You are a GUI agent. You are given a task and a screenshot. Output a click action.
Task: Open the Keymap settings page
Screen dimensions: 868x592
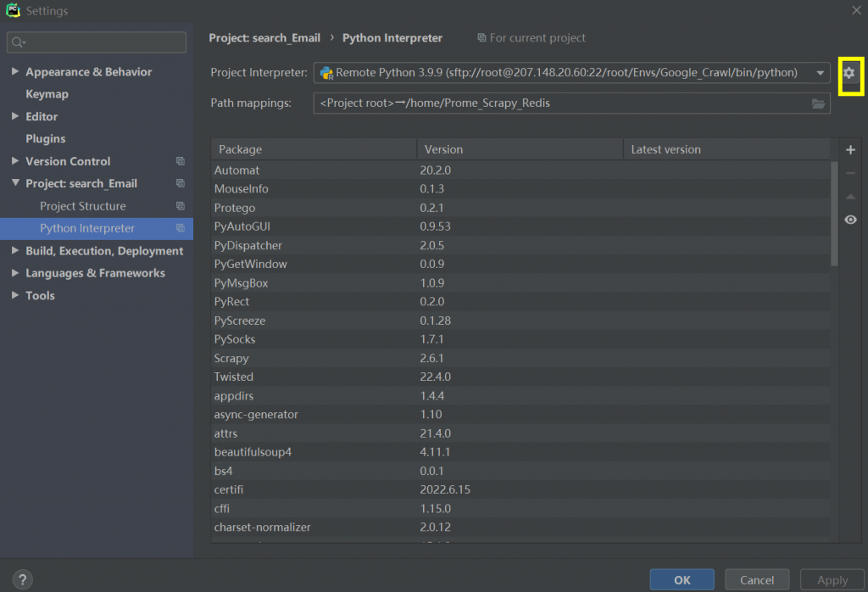pos(47,94)
